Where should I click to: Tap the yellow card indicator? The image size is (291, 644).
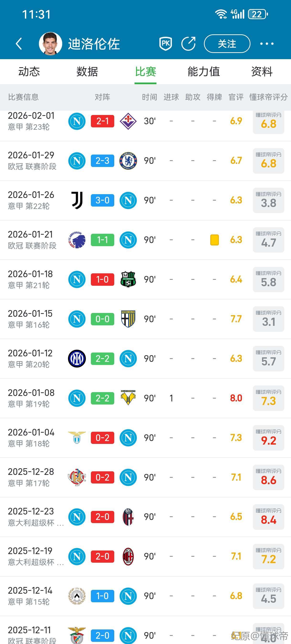(x=214, y=240)
